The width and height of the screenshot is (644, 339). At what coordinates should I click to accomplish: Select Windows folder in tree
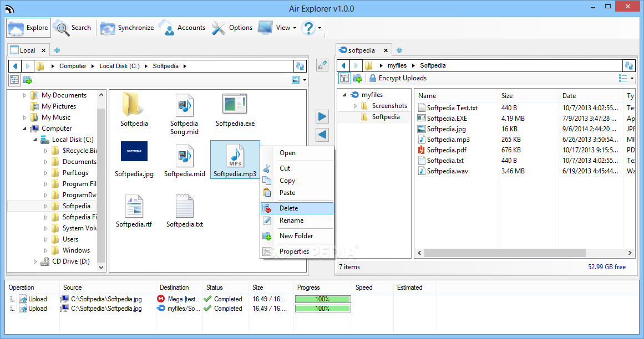tap(76, 250)
